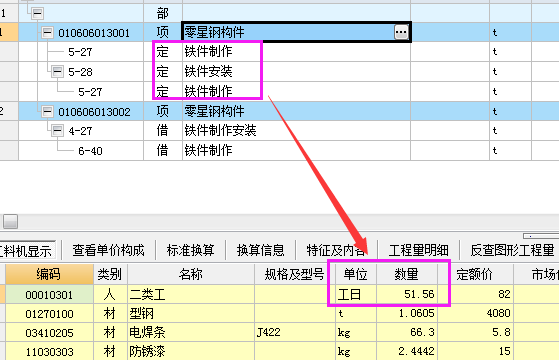Click the 类别 column header
The image size is (559, 360).
click(x=110, y=274)
